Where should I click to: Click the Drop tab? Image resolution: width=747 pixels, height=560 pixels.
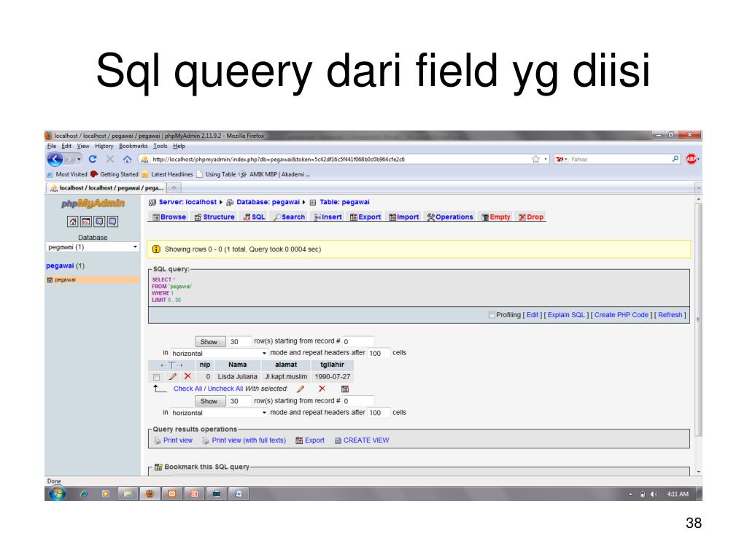tap(531, 217)
